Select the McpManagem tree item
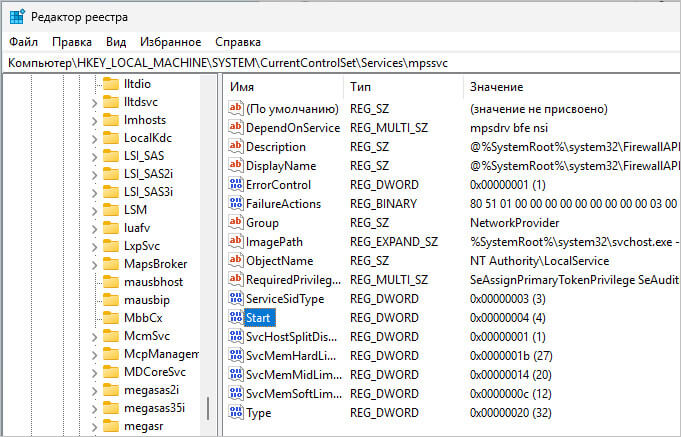 click(161, 354)
